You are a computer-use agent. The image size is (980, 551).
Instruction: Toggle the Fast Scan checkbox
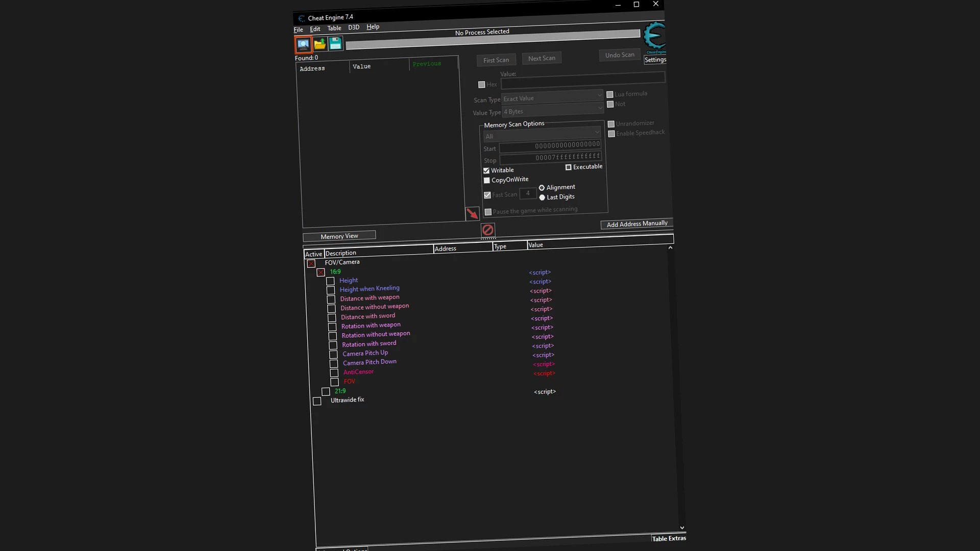click(487, 195)
